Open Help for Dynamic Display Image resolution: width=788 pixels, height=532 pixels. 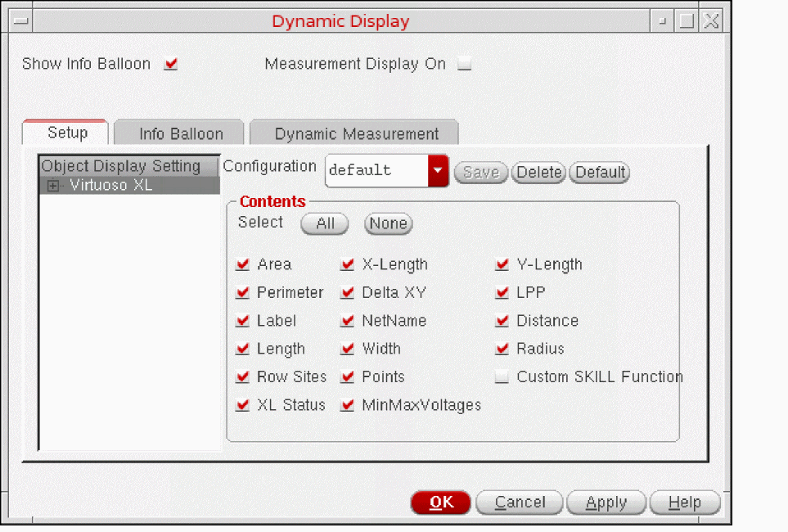[x=684, y=503]
